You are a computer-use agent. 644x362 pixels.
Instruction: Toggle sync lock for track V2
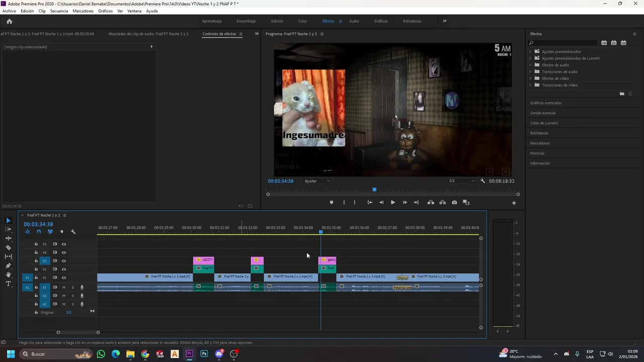tap(55, 269)
